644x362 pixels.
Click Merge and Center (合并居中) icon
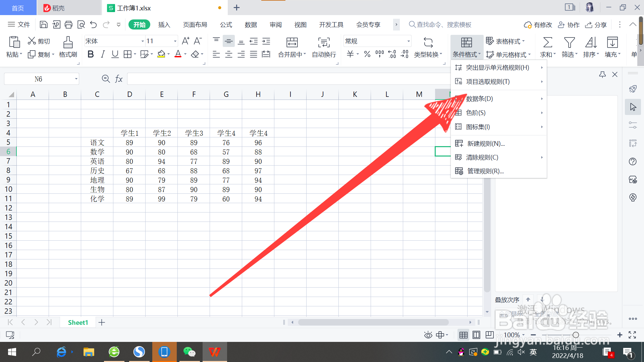(292, 43)
